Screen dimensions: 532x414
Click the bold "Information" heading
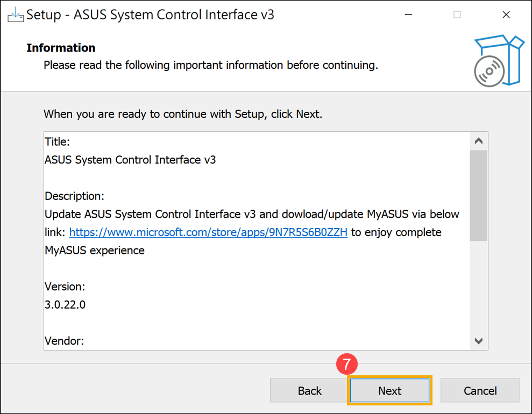(x=61, y=48)
